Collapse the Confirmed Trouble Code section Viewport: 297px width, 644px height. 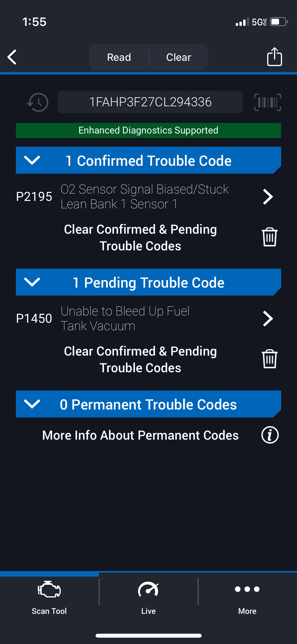(x=32, y=160)
